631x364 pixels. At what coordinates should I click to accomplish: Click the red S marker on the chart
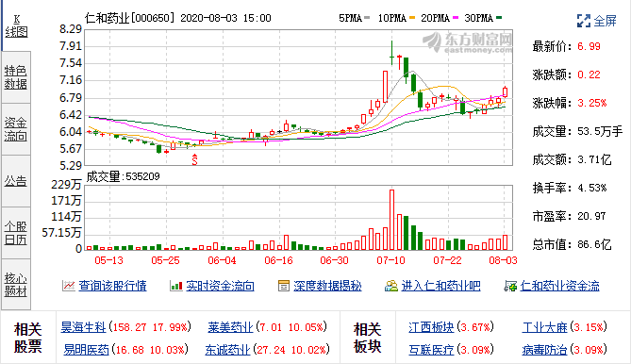coord(195,159)
